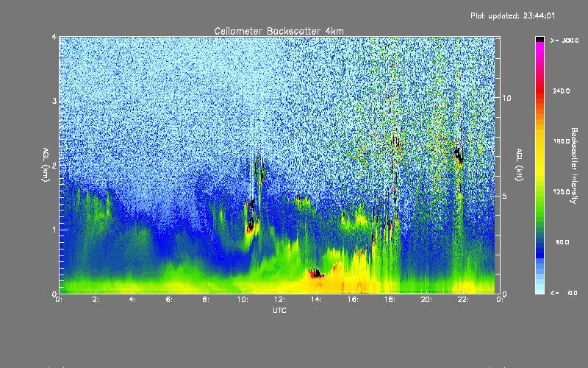Image resolution: width=588 pixels, height=368 pixels.
Task: Click the 3 km tick on left axis
Action: [x=54, y=101]
